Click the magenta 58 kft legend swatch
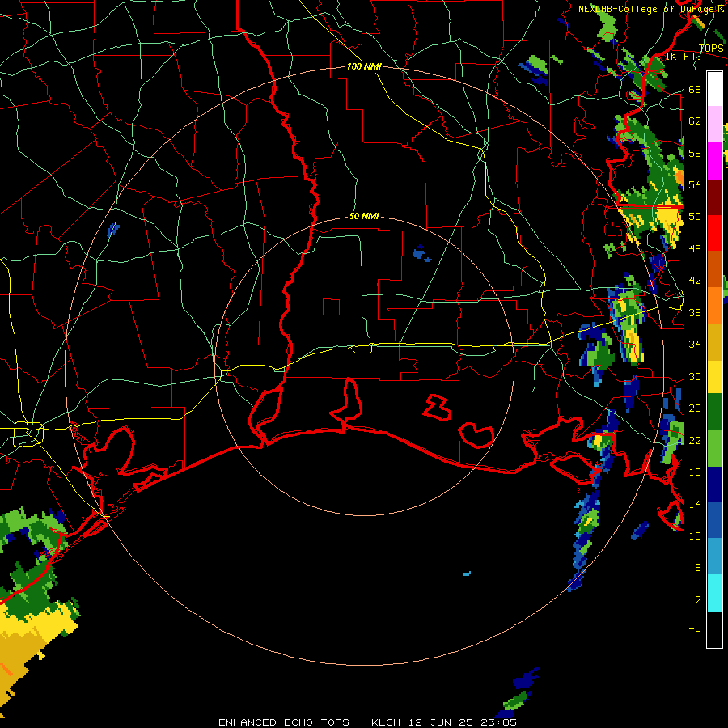The height and width of the screenshot is (728, 728). coord(714,161)
